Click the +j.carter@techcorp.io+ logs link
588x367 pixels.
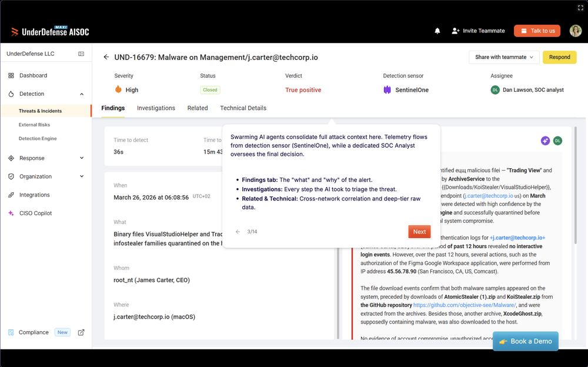[517, 238]
